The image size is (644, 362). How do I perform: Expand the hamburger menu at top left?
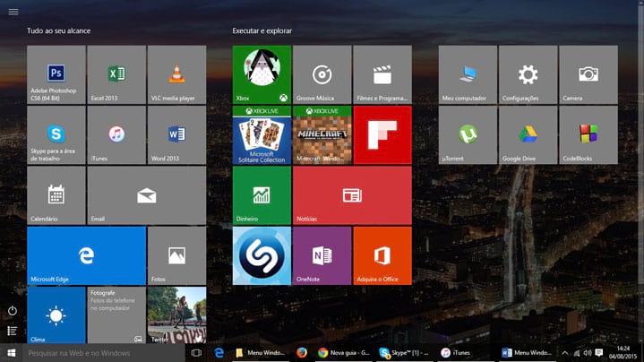[13, 12]
